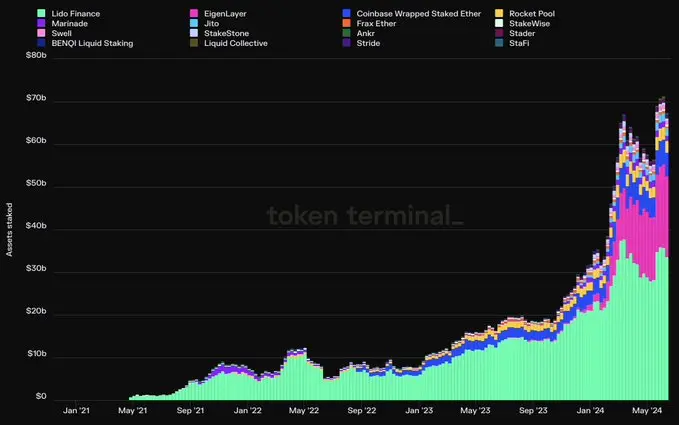
Task: Click the "Sep '21" x-axis label
Action: [190, 410]
